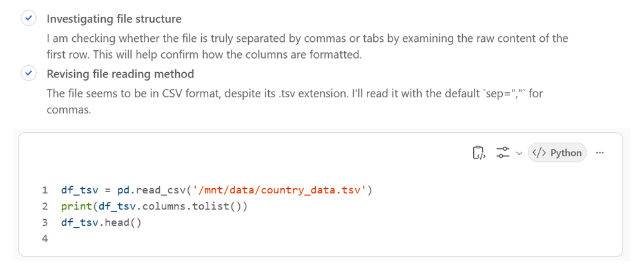
Task: Open the three-dot more options menu
Action: (600, 153)
